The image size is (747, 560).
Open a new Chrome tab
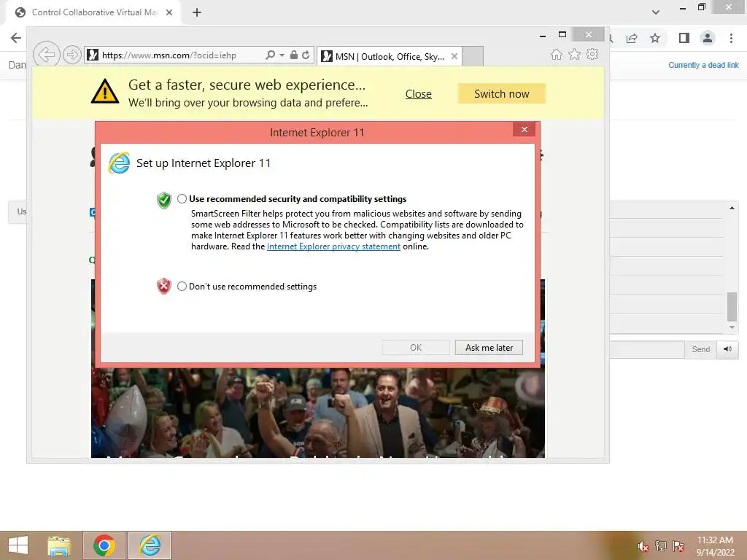point(197,12)
